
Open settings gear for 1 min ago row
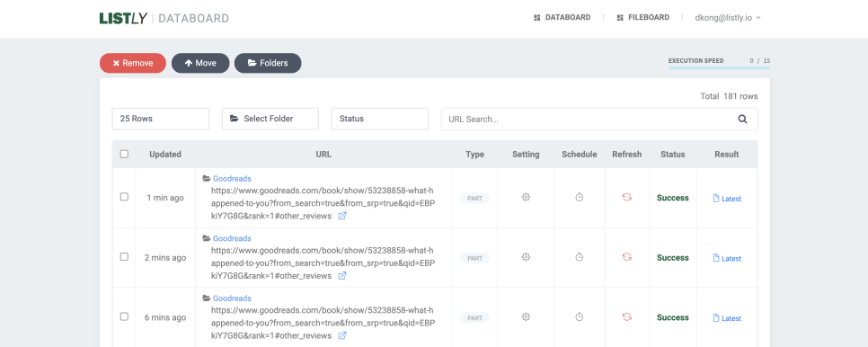pyautogui.click(x=526, y=197)
